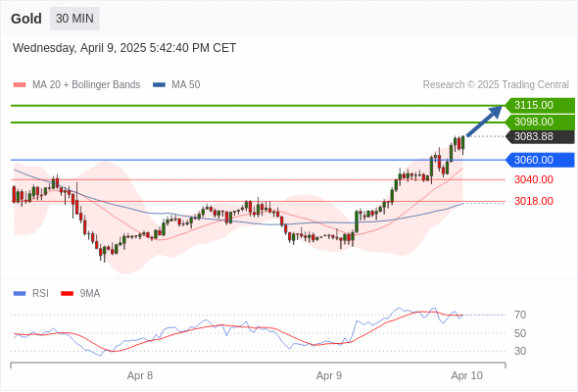Click the RSI 30 level label
578x392 pixels.
(520, 351)
